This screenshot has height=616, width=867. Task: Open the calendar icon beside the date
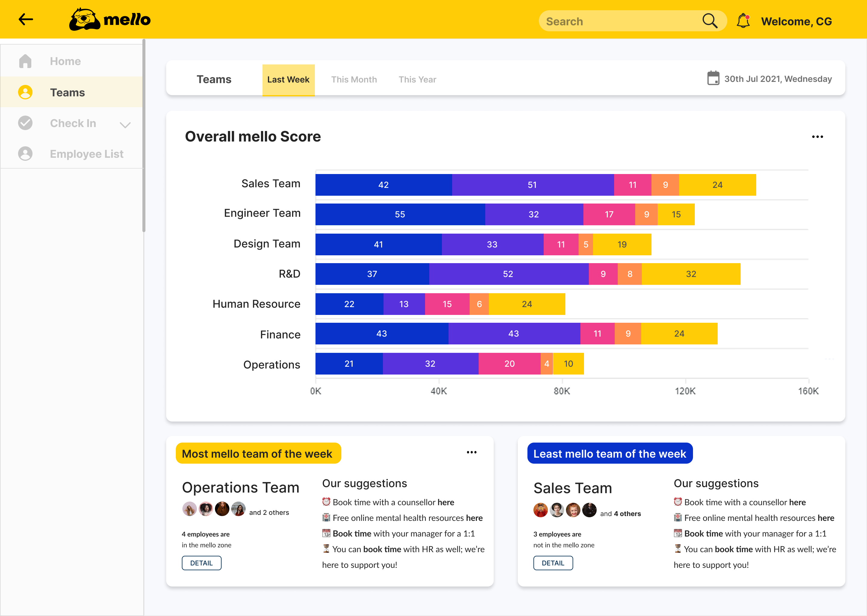click(713, 78)
